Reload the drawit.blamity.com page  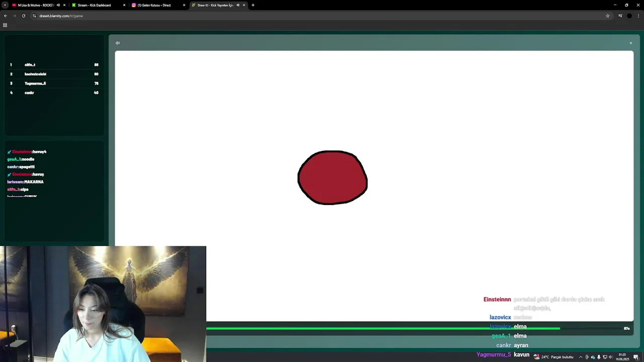click(x=23, y=16)
